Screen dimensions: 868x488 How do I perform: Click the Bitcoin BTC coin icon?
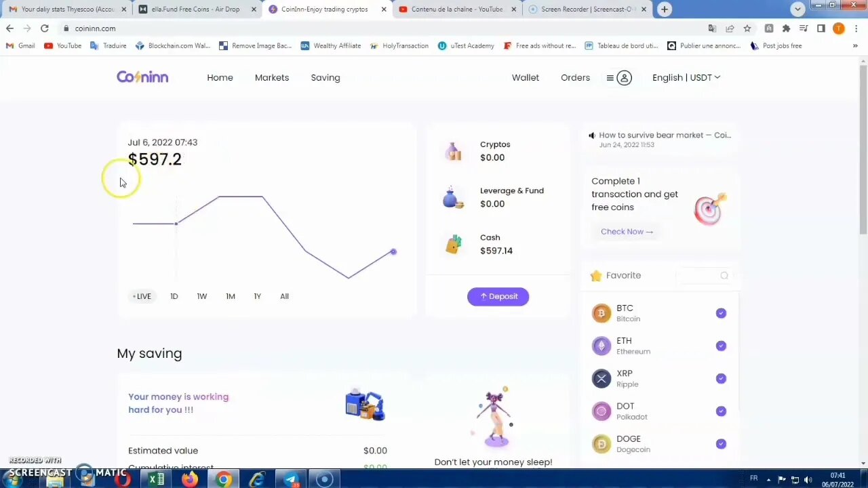(601, 313)
